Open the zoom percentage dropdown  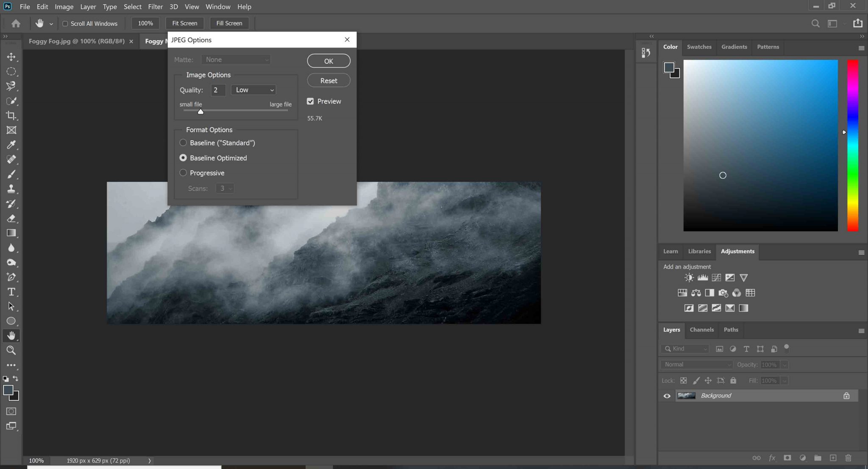145,23
